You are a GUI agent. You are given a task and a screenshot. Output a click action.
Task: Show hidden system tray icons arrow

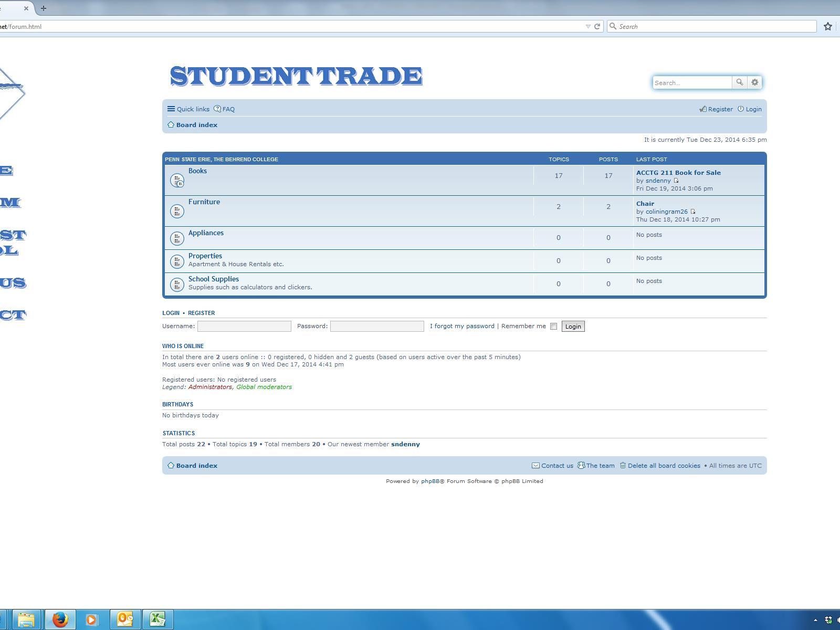point(815,620)
